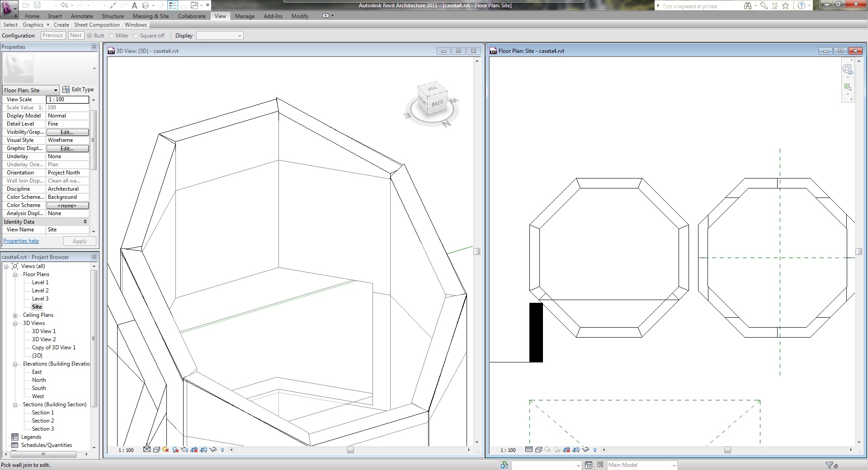Open the Properties help link
The width and height of the screenshot is (868, 470).
[x=21, y=241]
